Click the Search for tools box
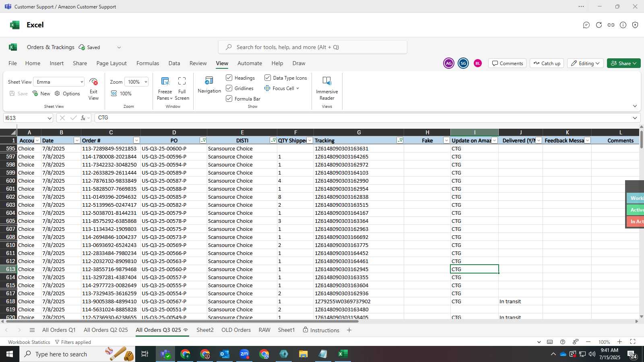The width and height of the screenshot is (644, 362). coord(313,47)
